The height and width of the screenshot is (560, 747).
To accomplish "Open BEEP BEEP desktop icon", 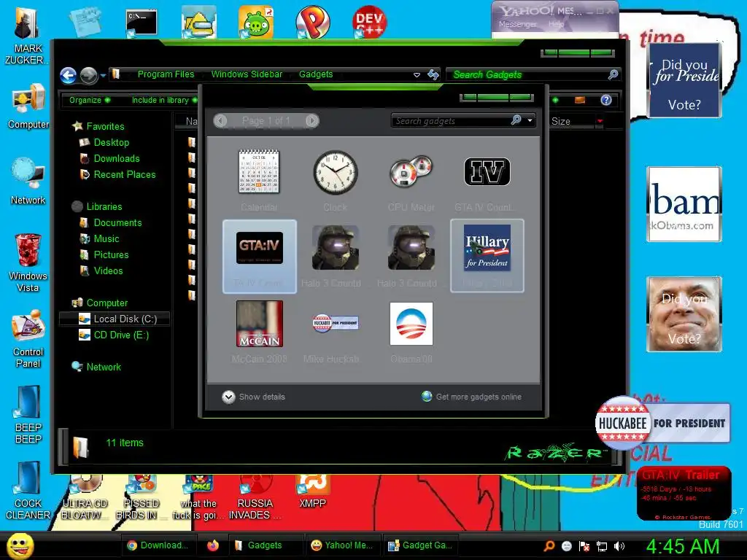I will click(28, 415).
